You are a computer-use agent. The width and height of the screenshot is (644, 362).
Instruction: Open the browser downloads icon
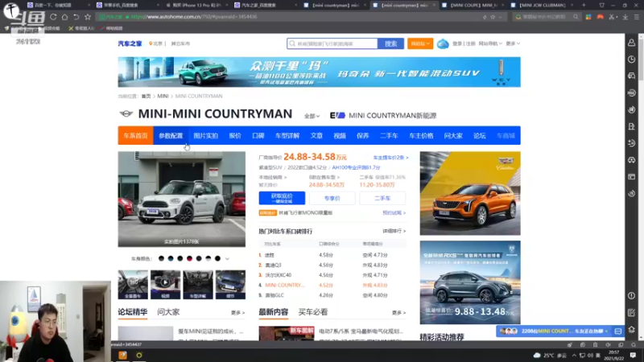click(625, 17)
